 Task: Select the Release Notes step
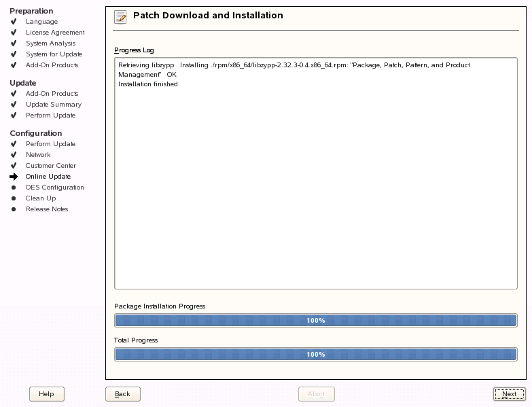47,209
